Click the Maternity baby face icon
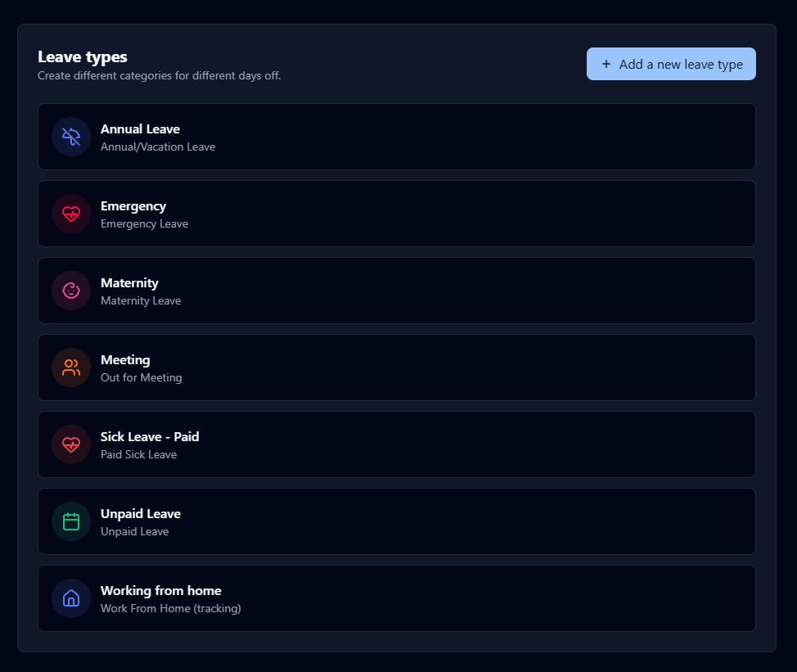 coord(71,291)
